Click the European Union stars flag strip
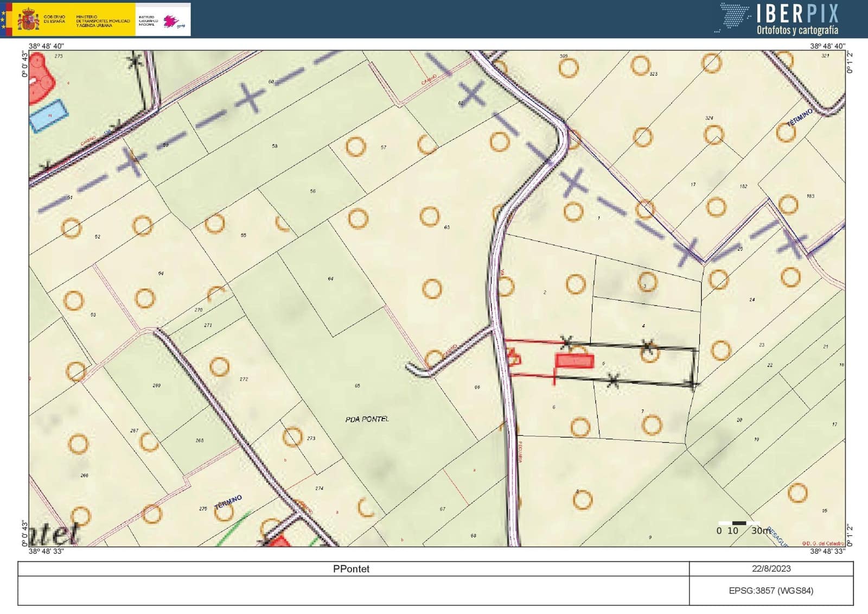 [3, 20]
